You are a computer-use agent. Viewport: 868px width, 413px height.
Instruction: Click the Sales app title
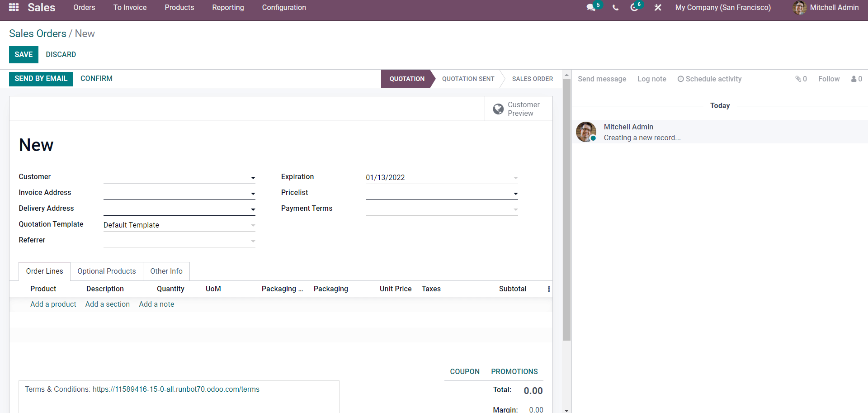[x=41, y=8]
